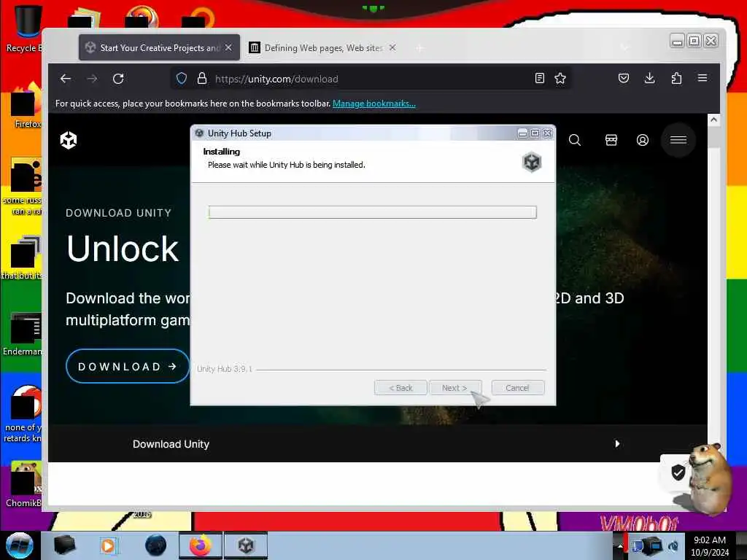
Task: Click the Unity logo on the website
Action: pyautogui.click(x=69, y=140)
